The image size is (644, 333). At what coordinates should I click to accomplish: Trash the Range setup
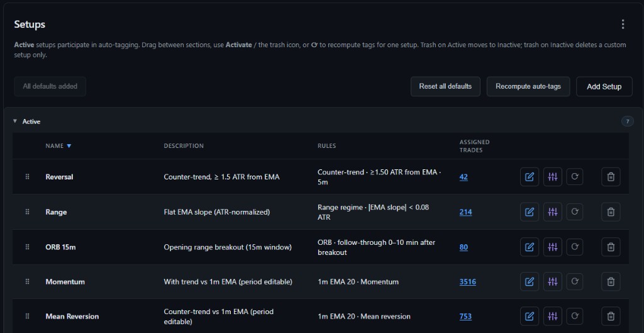tap(611, 212)
